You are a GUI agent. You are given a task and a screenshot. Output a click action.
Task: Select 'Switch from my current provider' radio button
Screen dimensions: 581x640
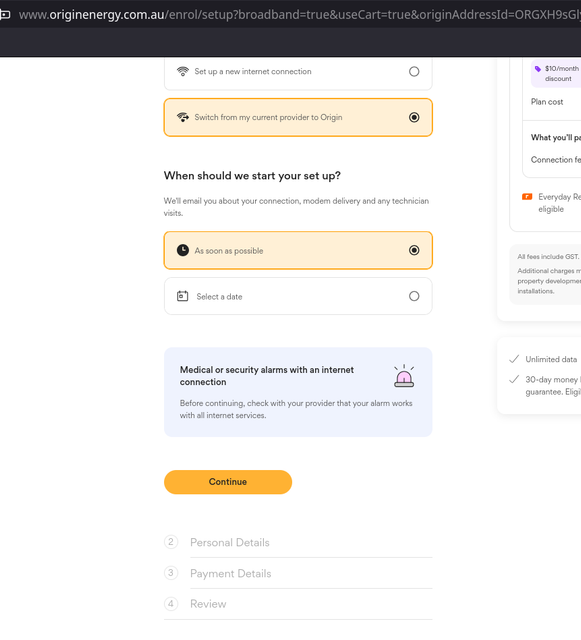click(x=414, y=118)
